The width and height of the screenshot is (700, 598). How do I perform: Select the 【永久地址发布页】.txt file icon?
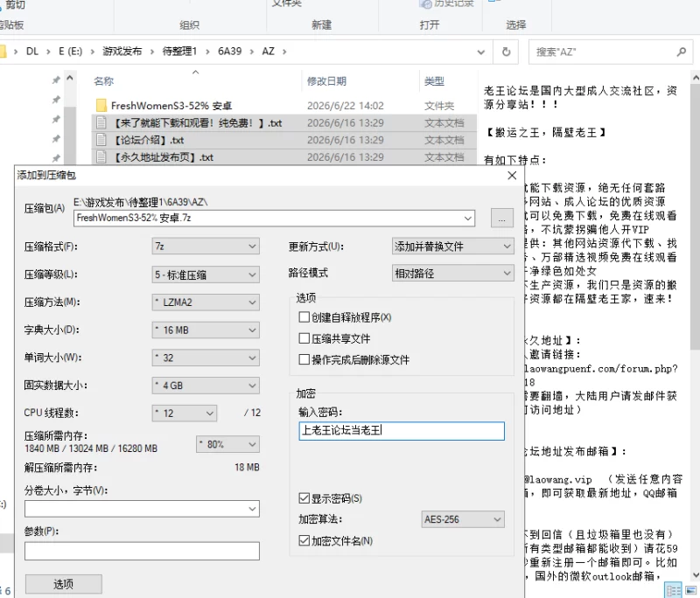(101, 157)
